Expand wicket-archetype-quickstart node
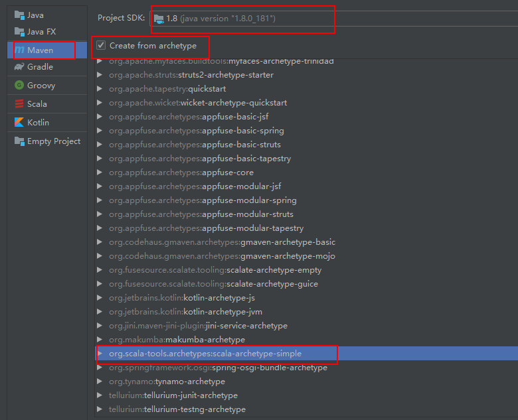The height and width of the screenshot is (420, 518). click(100, 103)
